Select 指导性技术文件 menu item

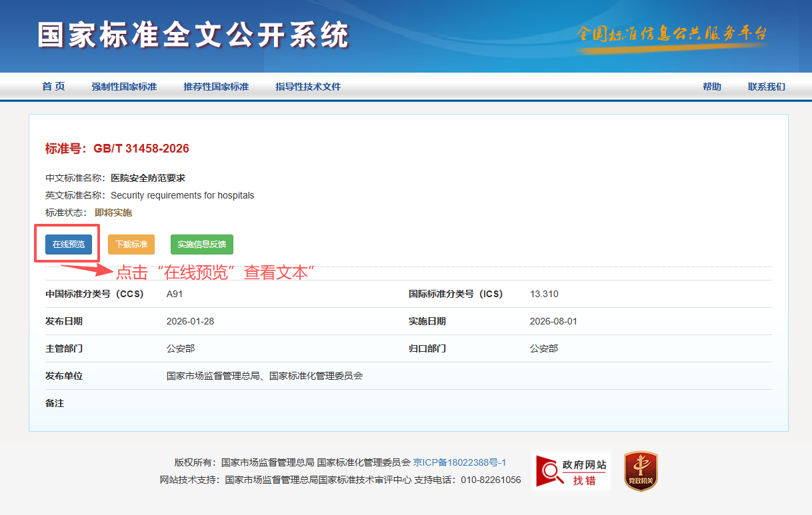(308, 87)
